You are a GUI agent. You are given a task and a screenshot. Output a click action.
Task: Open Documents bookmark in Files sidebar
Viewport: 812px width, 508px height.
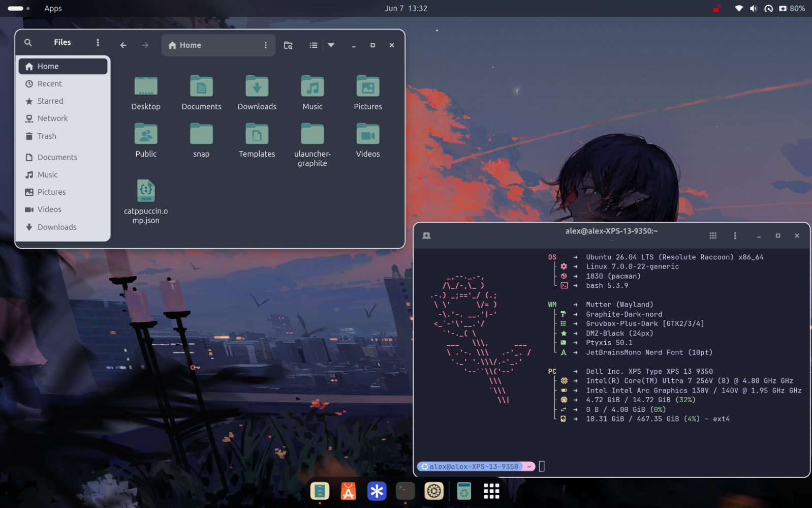tap(63, 157)
